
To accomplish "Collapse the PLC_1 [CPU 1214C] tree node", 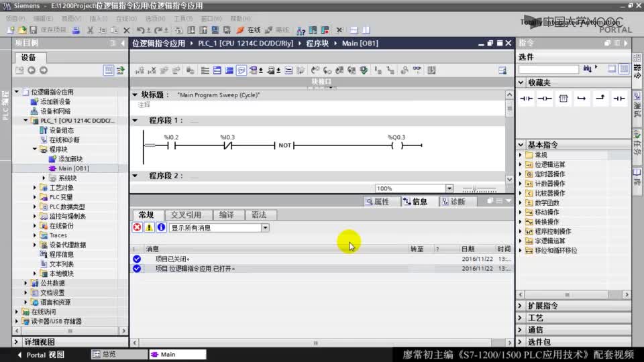I will [26, 121].
